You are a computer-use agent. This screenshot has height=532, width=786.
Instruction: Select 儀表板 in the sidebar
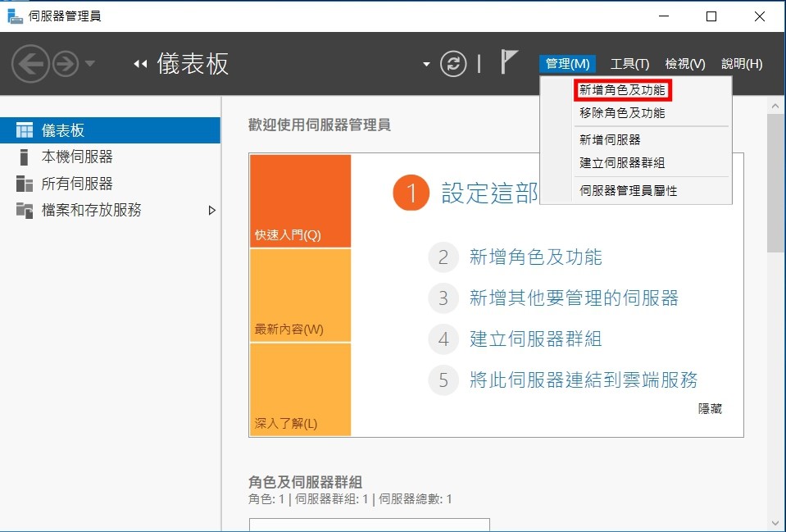click(111, 130)
